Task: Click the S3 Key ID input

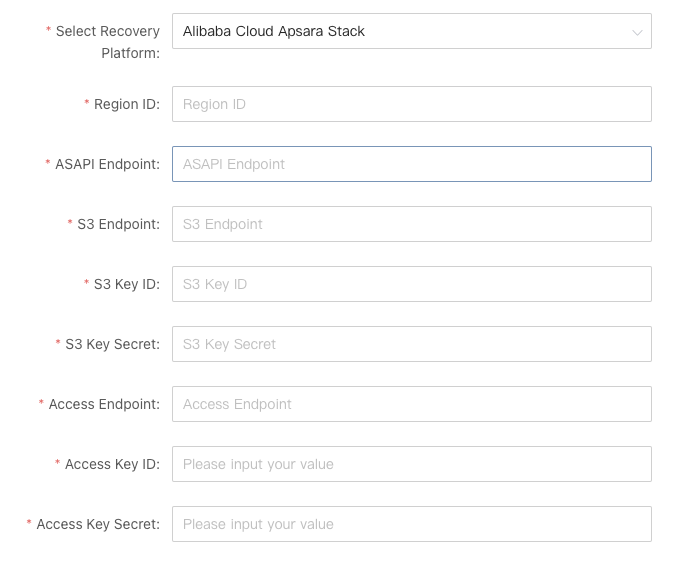Action: [x=412, y=284]
